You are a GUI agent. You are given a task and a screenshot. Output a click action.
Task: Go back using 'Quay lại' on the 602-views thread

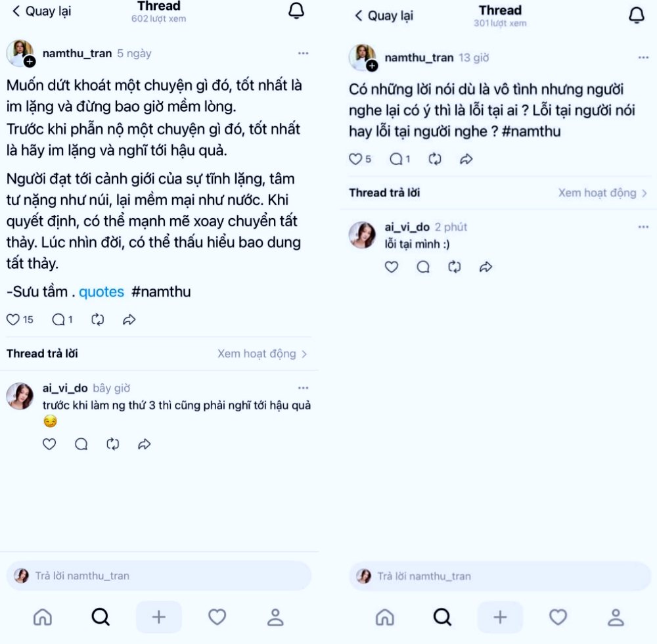coord(41,11)
